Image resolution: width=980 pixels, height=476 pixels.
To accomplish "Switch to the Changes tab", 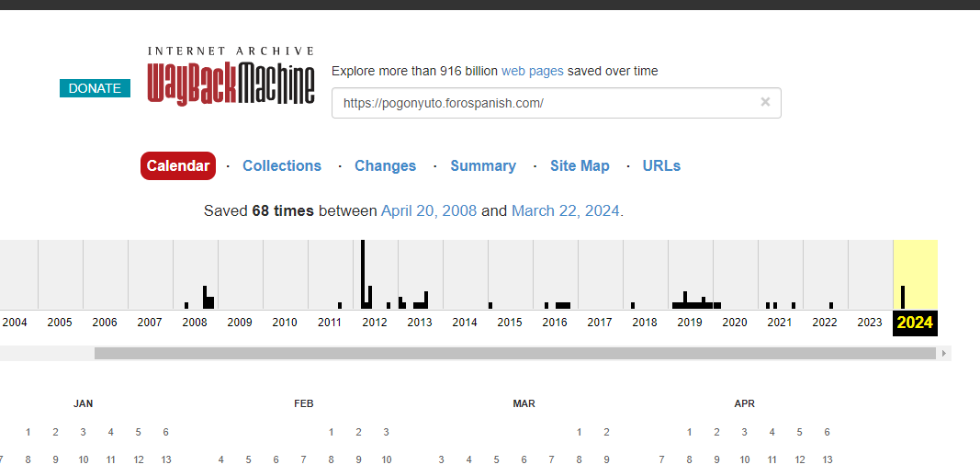I will [385, 166].
